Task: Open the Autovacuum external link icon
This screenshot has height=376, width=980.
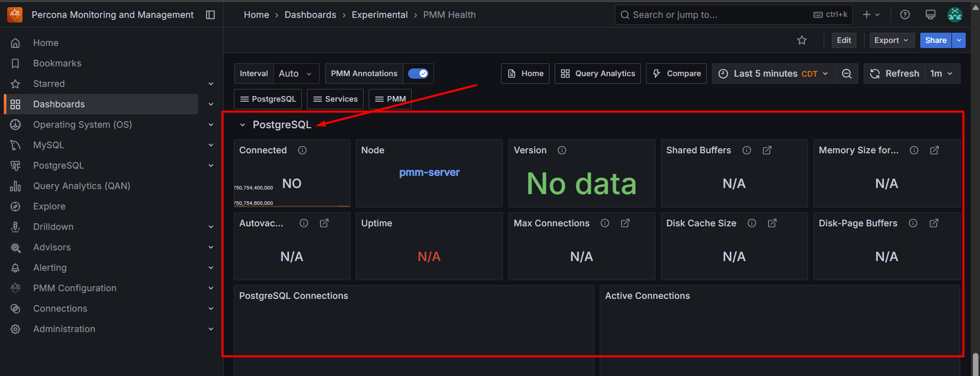Action: point(324,223)
